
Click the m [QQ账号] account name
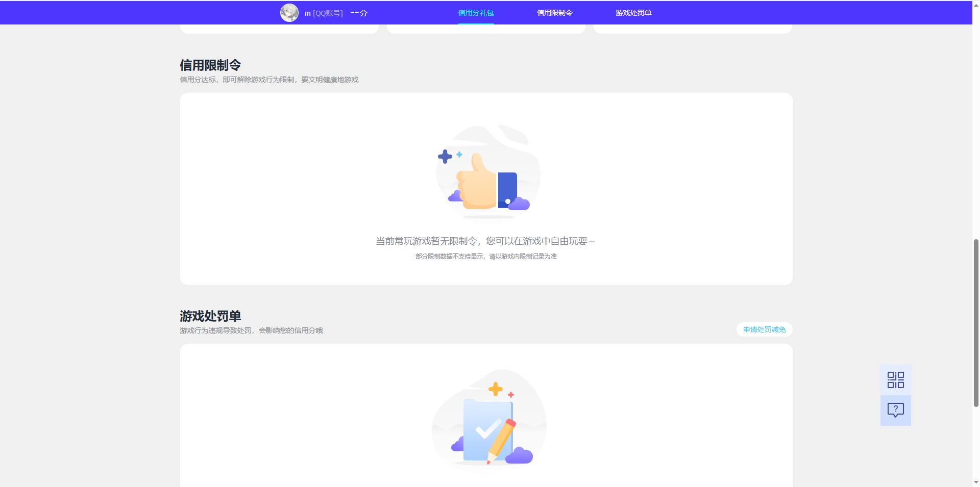pos(324,13)
